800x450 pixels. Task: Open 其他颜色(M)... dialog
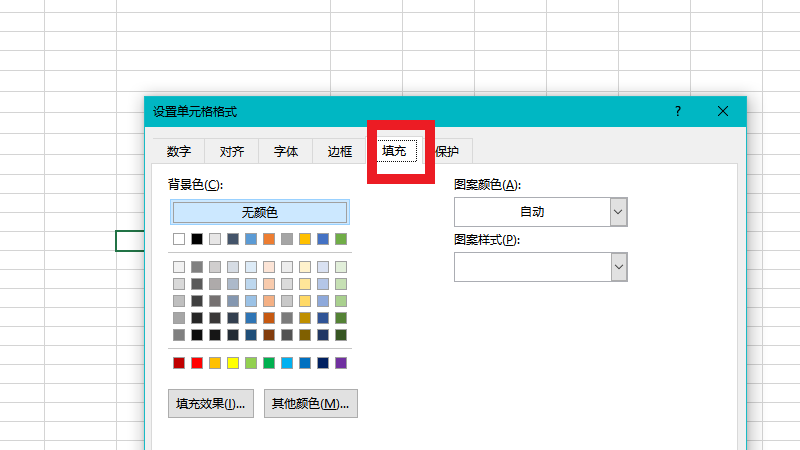click(311, 404)
